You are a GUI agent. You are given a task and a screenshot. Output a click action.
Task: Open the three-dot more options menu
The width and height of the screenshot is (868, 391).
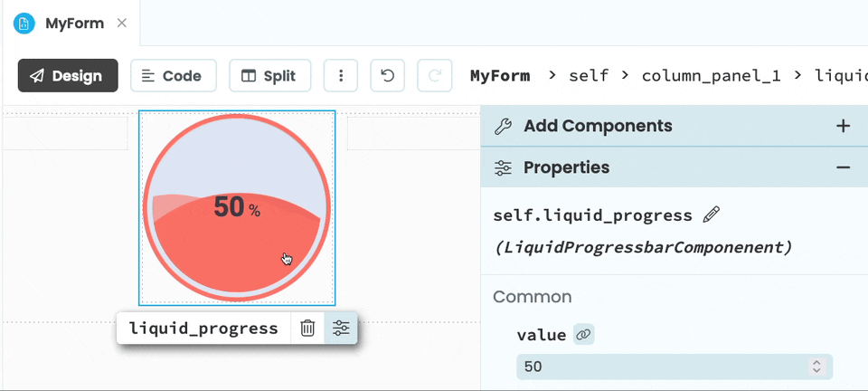point(341,76)
